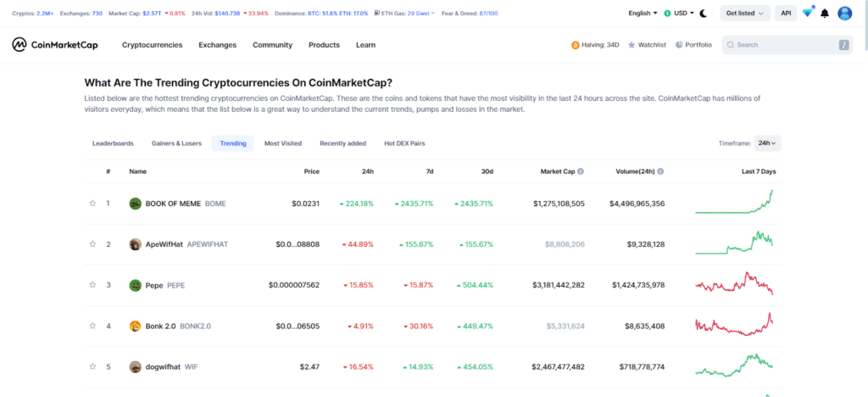The height and width of the screenshot is (397, 868).
Task: Star BOOK OF MEME to watchlist
Action: (x=92, y=204)
